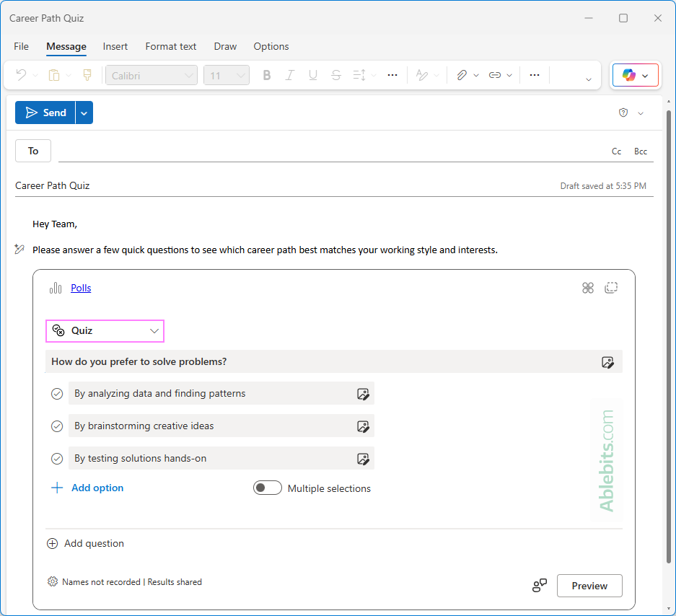Click Add question

pos(85,543)
